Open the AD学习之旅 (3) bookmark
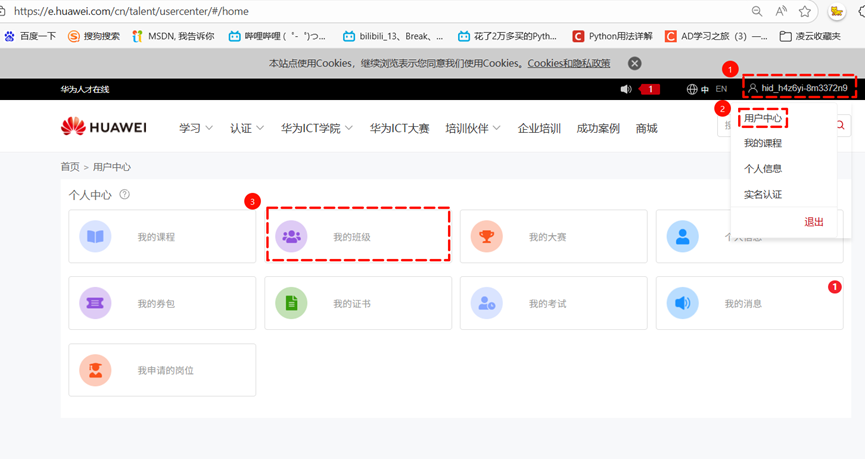Viewport: 865px width, 459px height. pyautogui.click(x=716, y=36)
